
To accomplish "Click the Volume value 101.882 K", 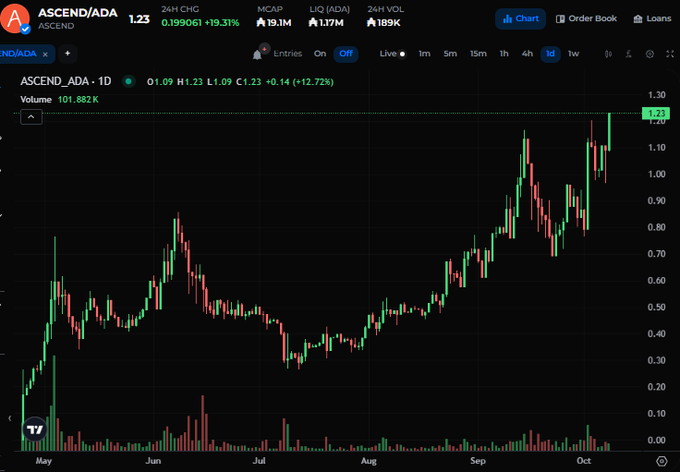I will (x=78, y=99).
